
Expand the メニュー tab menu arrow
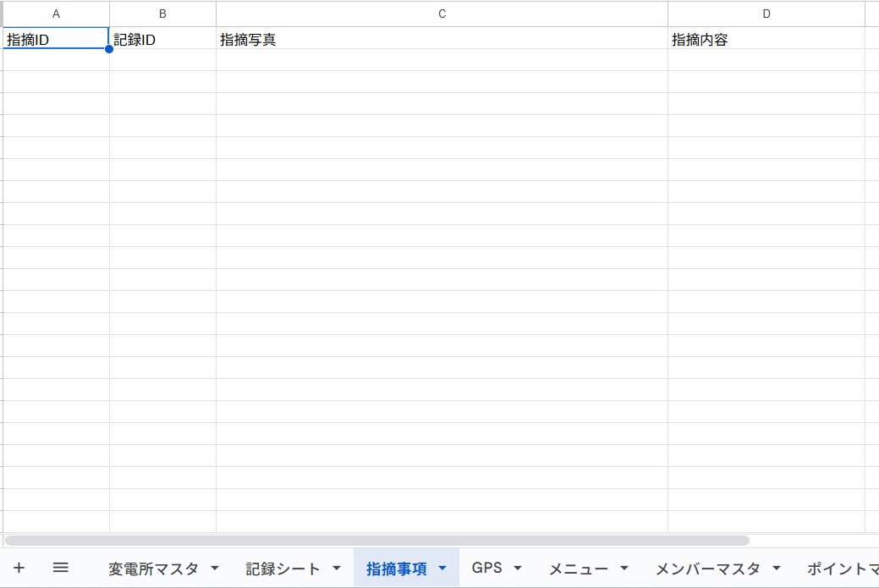tap(624, 569)
